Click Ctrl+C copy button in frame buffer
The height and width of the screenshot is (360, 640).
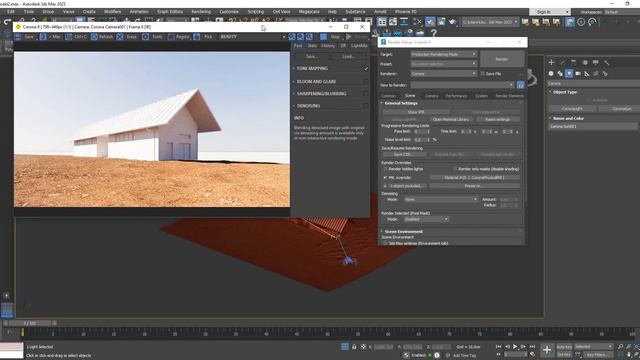76,37
